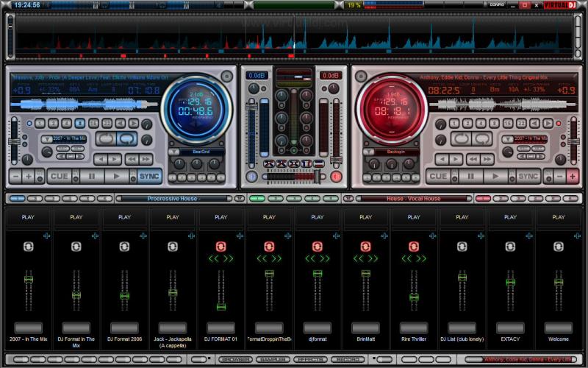
Task: Click the crossfader handle in the mixer
Action: (317, 177)
